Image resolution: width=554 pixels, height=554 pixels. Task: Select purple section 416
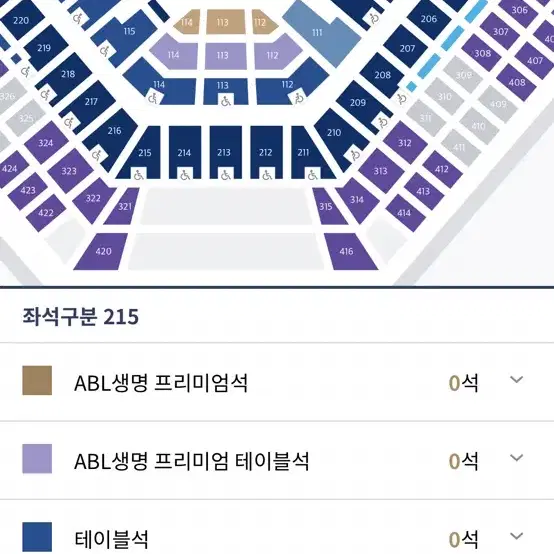pyautogui.click(x=350, y=251)
